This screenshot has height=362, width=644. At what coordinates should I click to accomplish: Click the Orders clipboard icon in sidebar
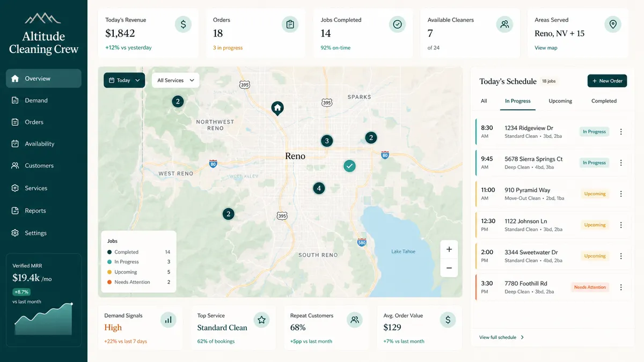click(x=15, y=122)
